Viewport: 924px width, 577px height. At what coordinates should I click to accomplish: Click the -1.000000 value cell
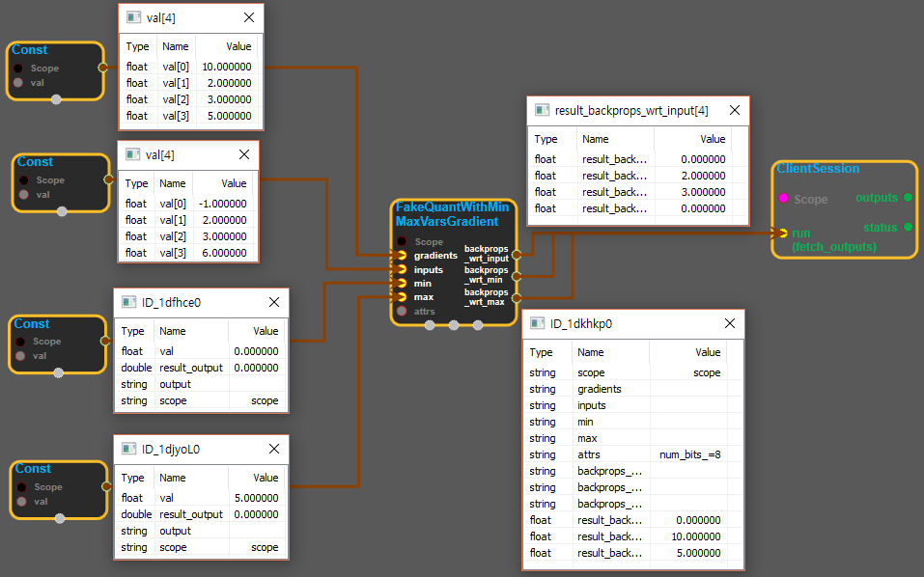point(223,204)
